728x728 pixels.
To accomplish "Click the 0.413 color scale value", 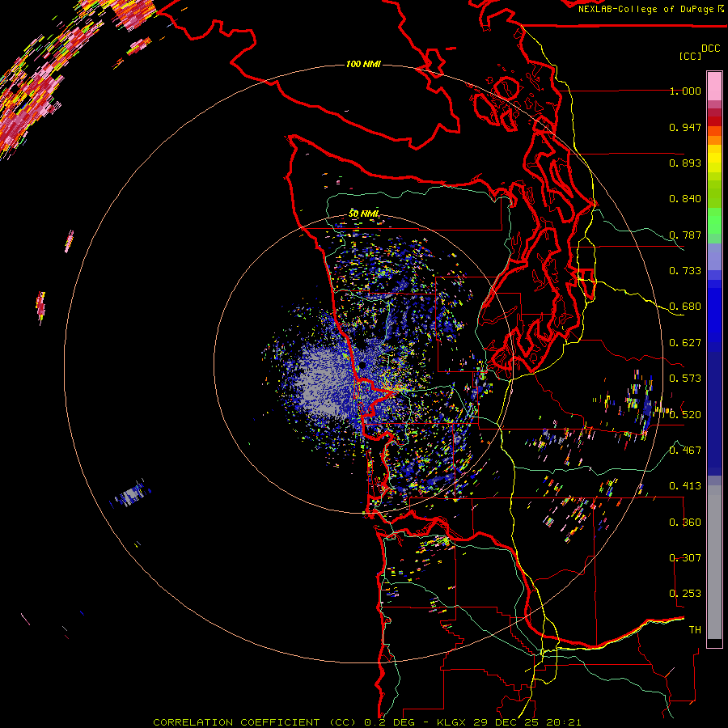I will pos(685,486).
